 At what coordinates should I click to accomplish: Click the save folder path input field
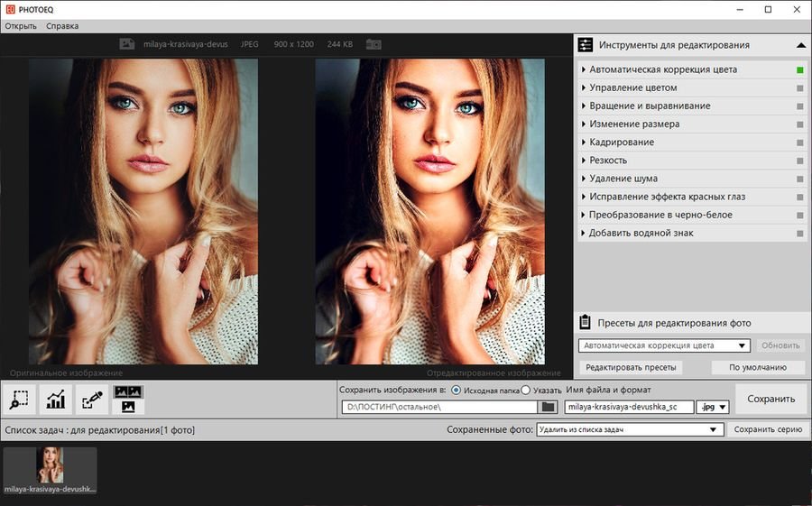(x=439, y=407)
